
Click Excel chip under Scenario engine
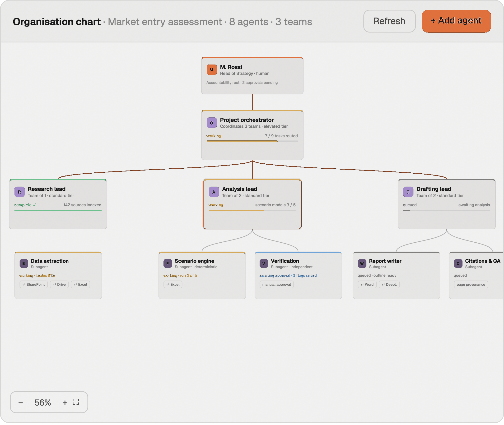click(173, 285)
